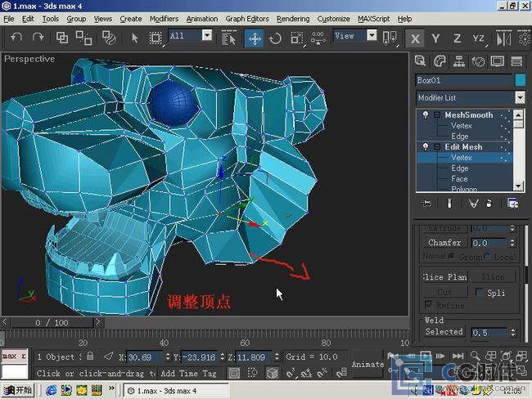This screenshot has width=532, height=399.
Task: Choose the Select Object arrow tool
Action: (134, 38)
